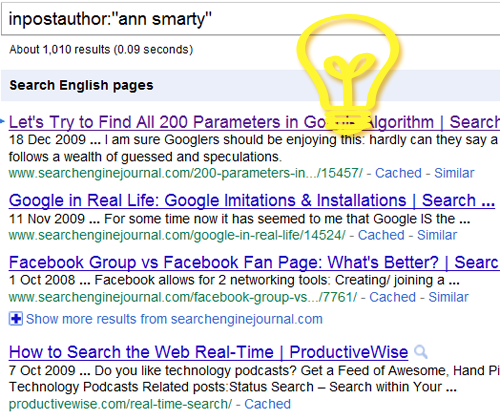This screenshot has width=500, height=420.
Task: Open Cached link for productivewise.com result
Action: [x=267, y=404]
